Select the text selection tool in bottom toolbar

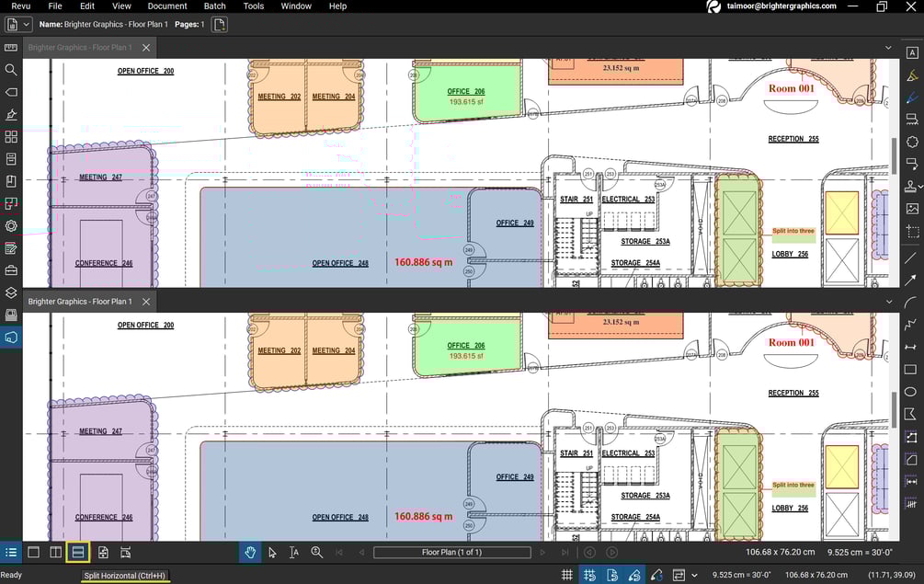(294, 552)
